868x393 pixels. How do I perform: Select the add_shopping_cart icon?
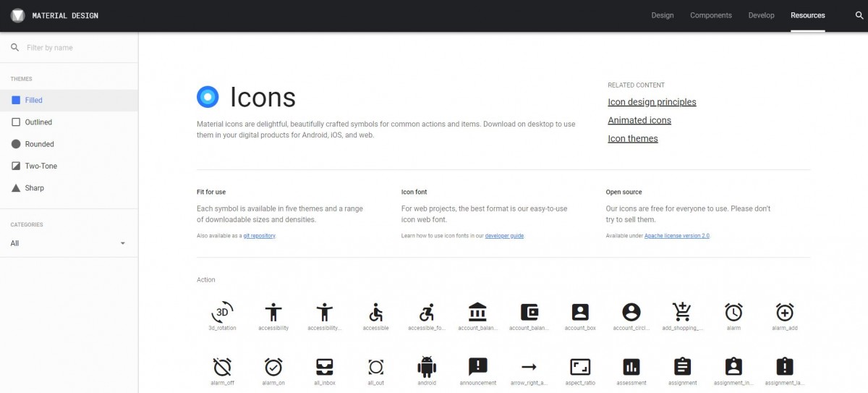[x=682, y=312]
